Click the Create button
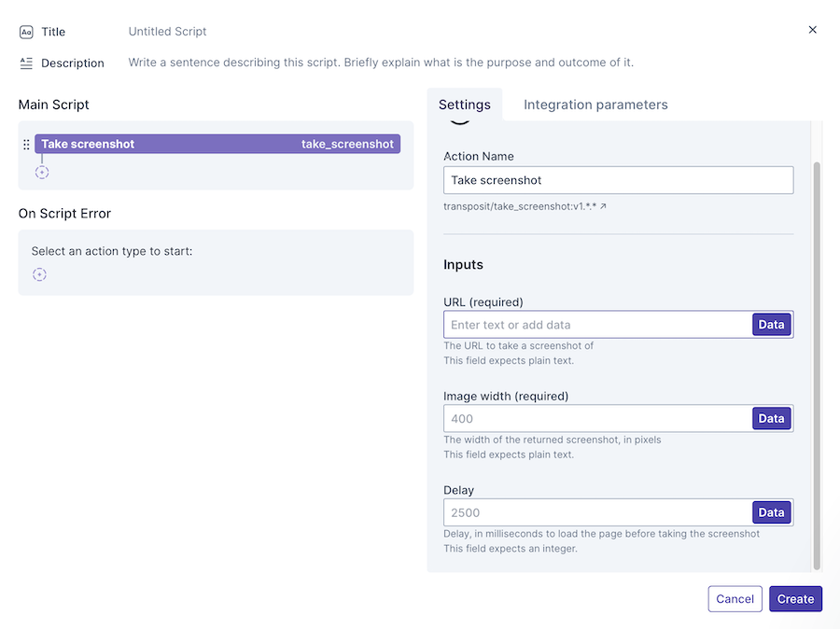840x629 pixels. 795,599
